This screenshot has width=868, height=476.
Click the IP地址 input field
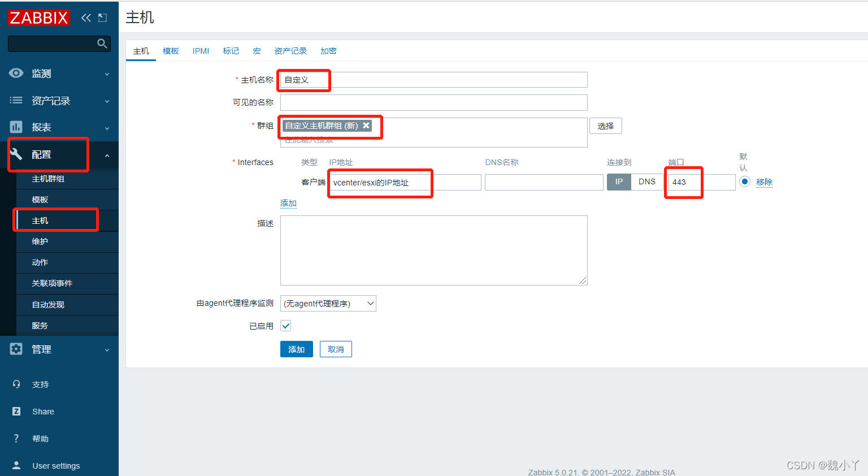(x=405, y=182)
